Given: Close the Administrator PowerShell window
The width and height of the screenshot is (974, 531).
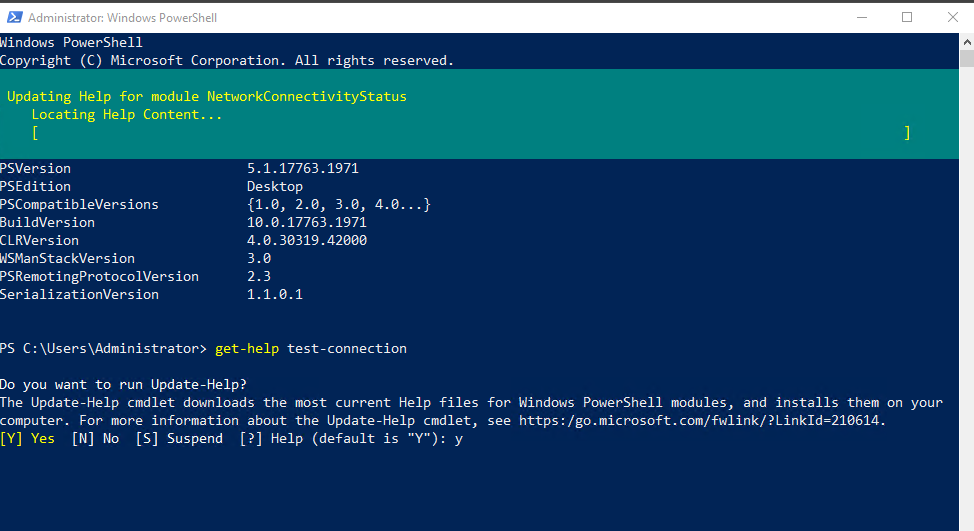Looking at the screenshot, I should 952,17.
